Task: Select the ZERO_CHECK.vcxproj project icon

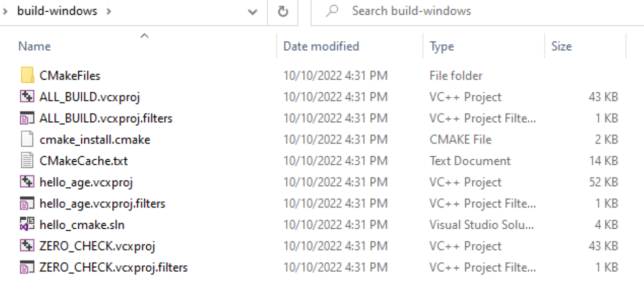Action: click(27, 246)
